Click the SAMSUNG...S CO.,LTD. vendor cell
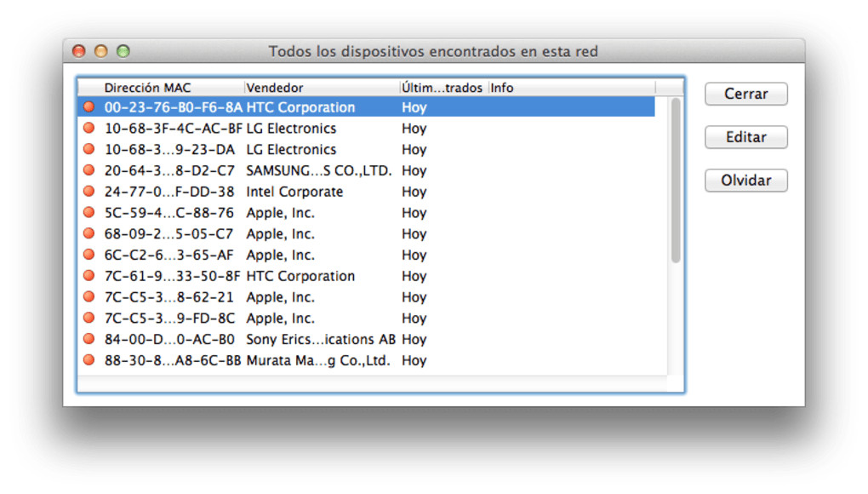The image size is (868, 494). [x=319, y=170]
